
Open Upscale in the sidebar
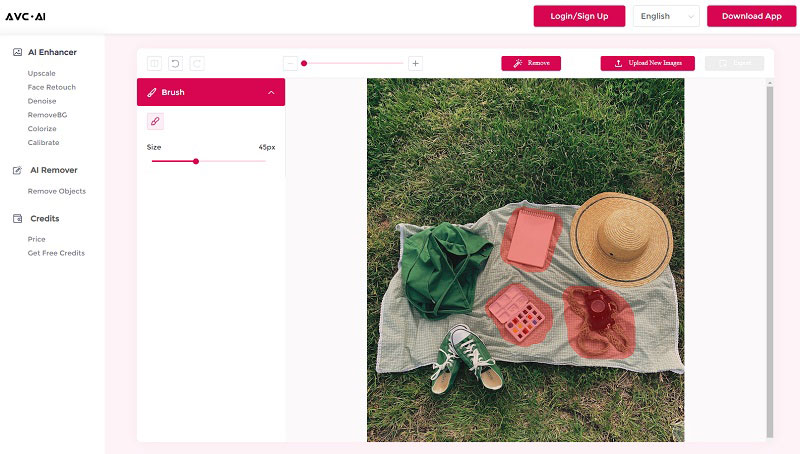point(41,73)
